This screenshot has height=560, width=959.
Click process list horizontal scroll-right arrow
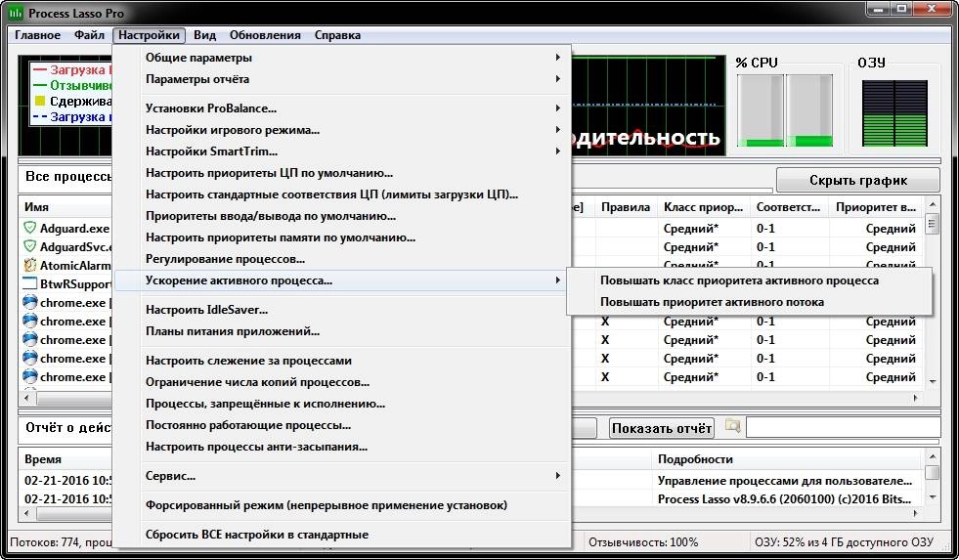(x=916, y=398)
